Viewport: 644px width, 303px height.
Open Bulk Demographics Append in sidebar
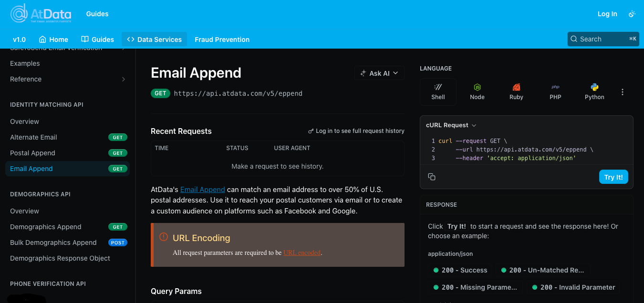(x=53, y=242)
